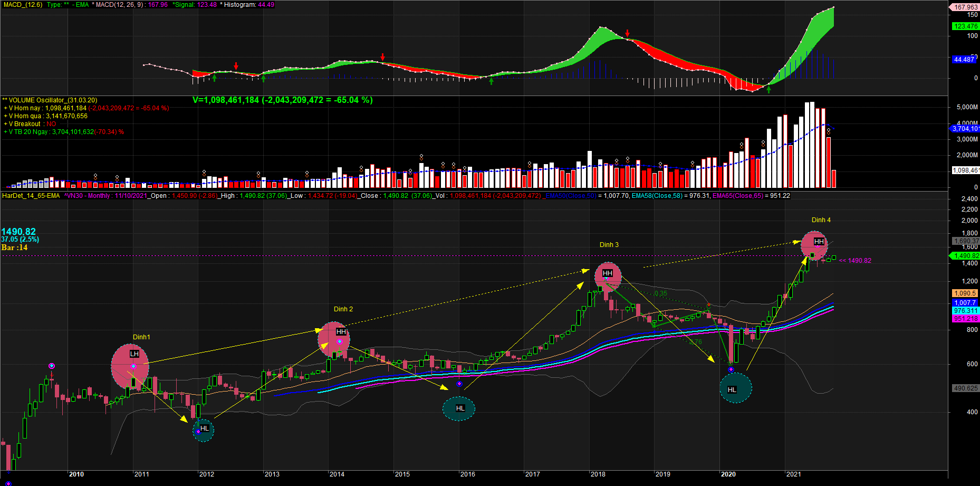Viewport: 980px width, 486px height.
Task: Click the 2021 year label on time axis
Action: [793, 474]
